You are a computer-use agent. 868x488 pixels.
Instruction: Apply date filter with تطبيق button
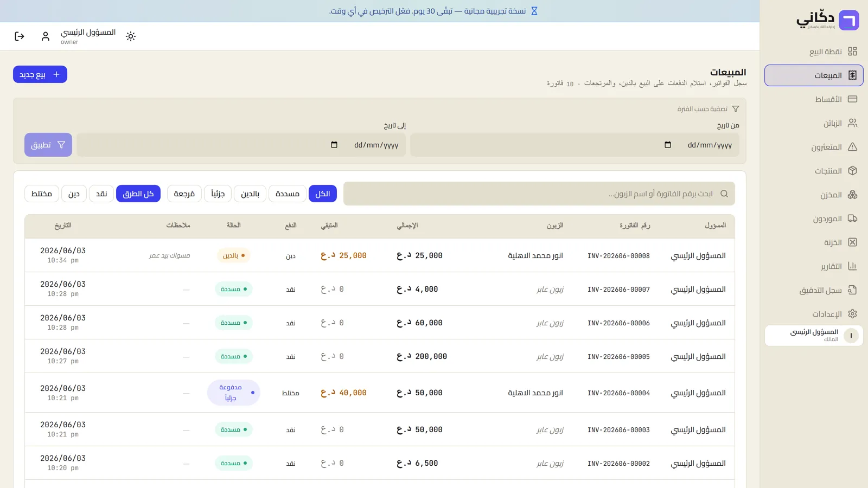(x=48, y=145)
